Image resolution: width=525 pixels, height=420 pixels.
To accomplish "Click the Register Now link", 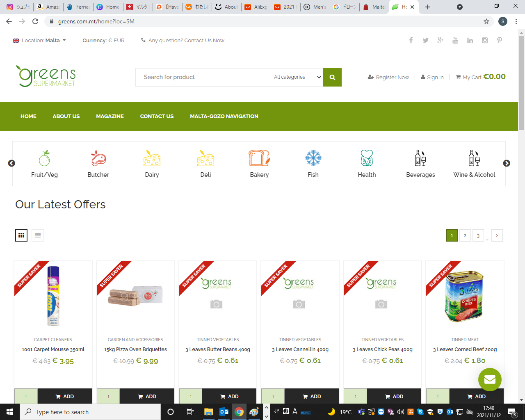I will (388, 77).
